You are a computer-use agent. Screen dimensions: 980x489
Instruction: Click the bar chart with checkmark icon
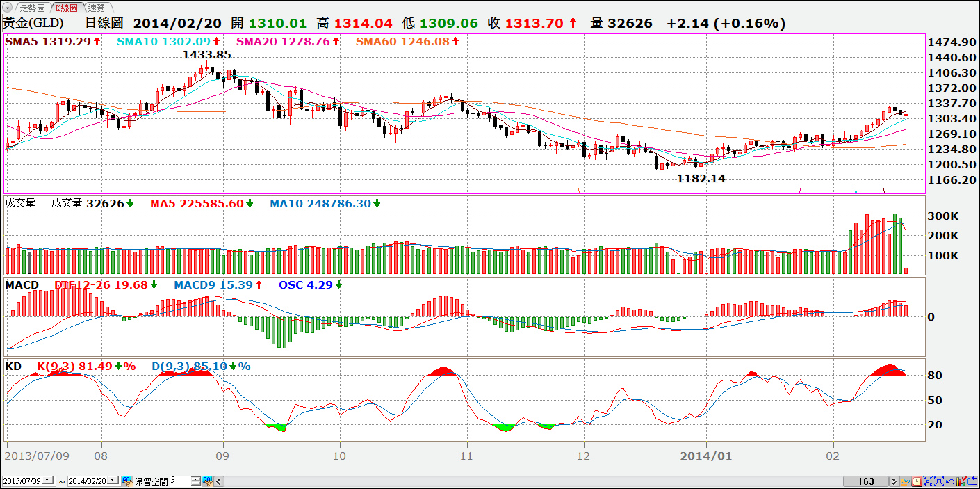(962, 481)
